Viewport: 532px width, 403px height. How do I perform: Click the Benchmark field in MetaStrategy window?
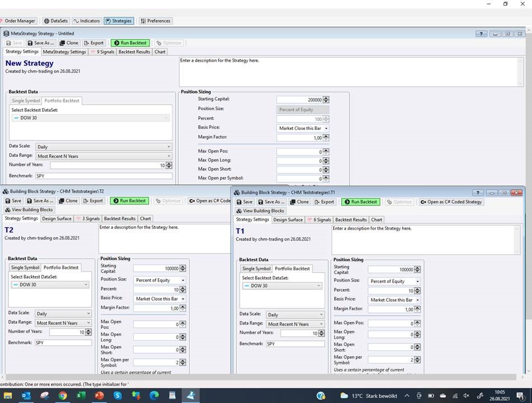104,176
